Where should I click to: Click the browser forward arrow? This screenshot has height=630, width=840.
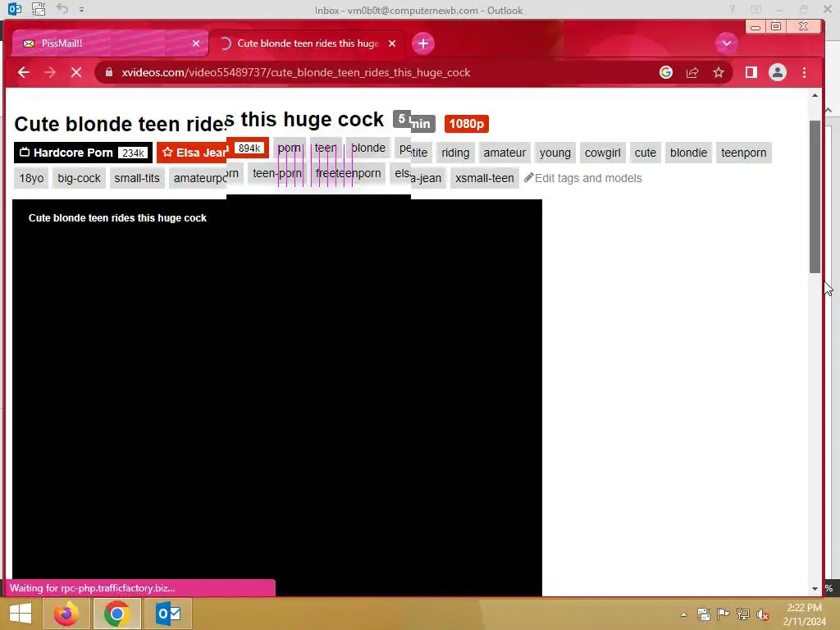click(50, 72)
